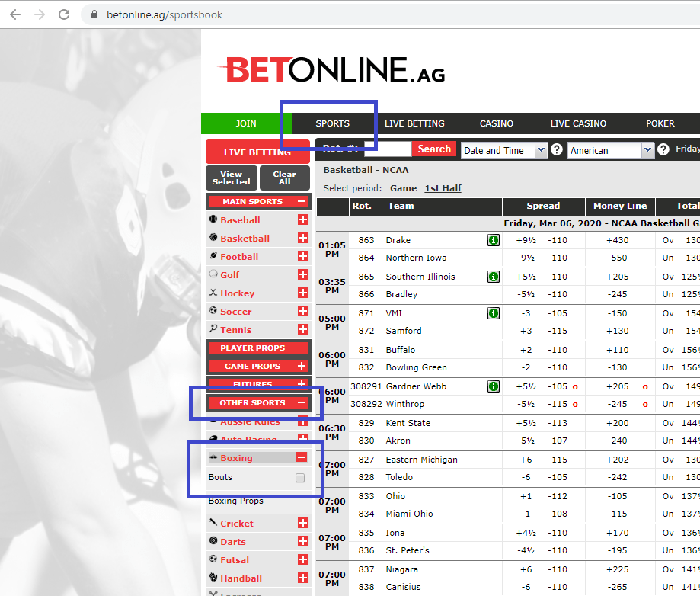
Task: Select the Darts sport icon
Action: click(215, 541)
